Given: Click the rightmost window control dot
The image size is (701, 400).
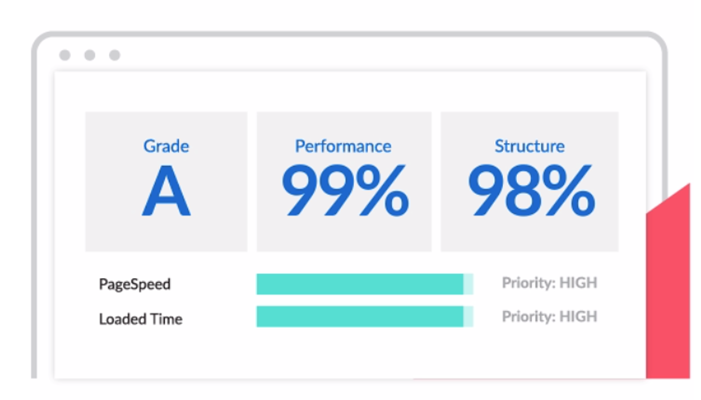Looking at the screenshot, I should pos(114,55).
